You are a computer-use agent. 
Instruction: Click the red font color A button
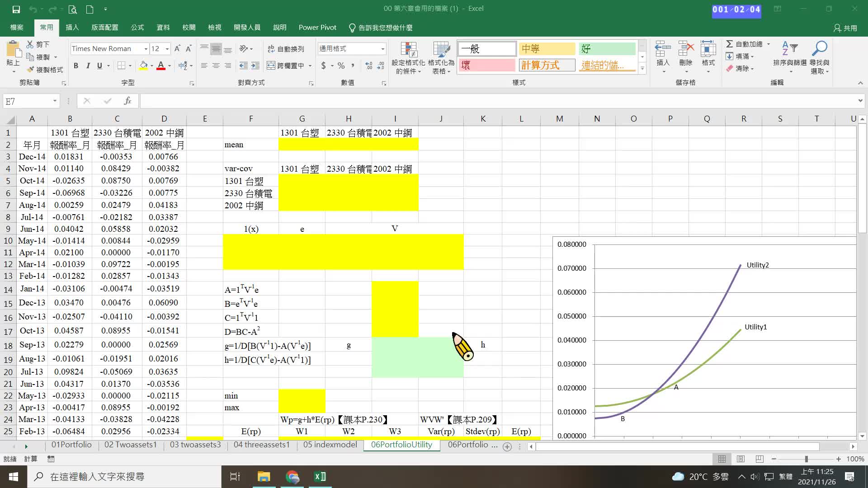(x=160, y=66)
